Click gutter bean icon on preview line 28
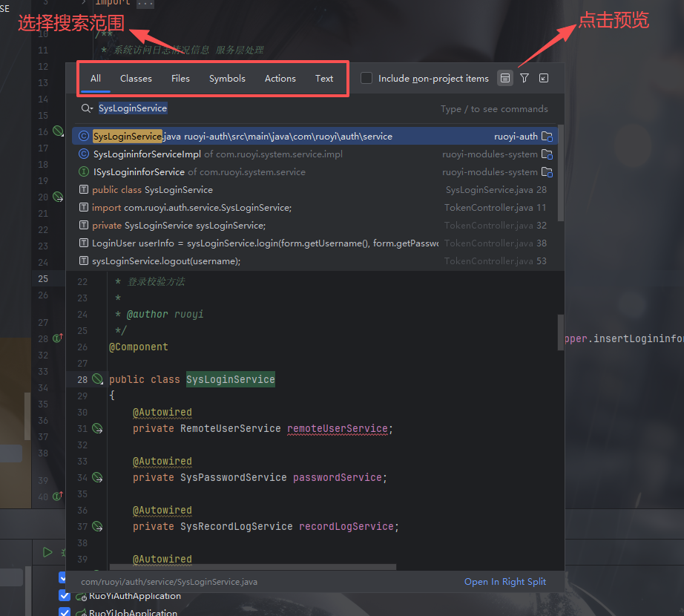684x616 pixels. pyautogui.click(x=98, y=379)
